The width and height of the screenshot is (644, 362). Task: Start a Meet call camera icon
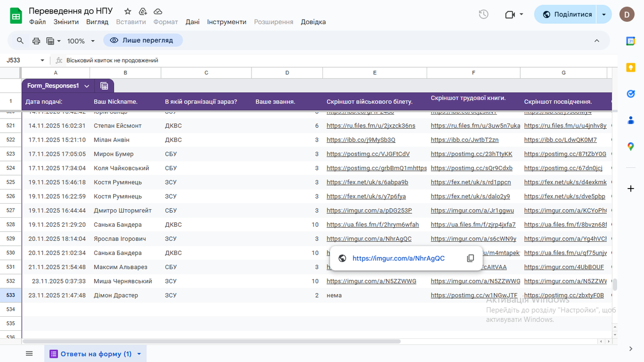tap(510, 15)
